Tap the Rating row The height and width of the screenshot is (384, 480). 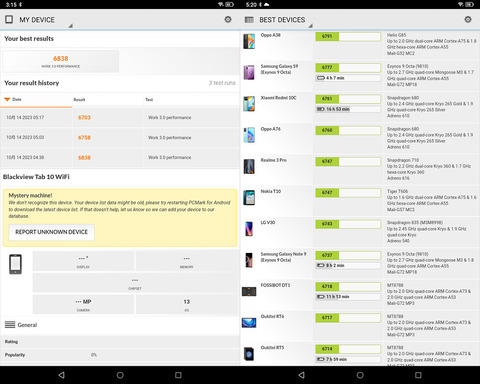pyautogui.click(x=120, y=342)
